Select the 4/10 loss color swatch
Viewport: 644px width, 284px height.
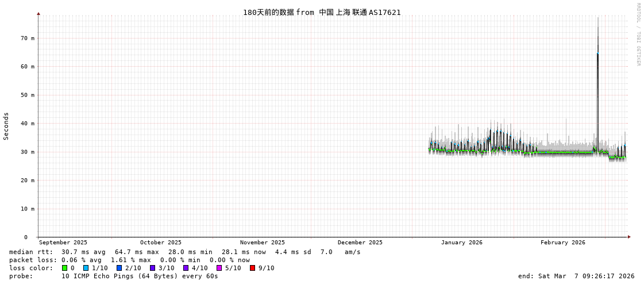click(186, 268)
